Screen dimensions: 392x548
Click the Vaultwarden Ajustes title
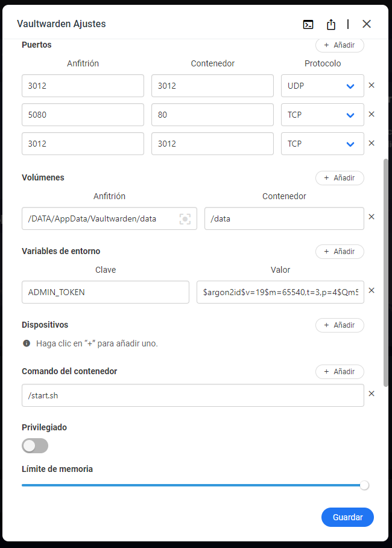tap(61, 24)
